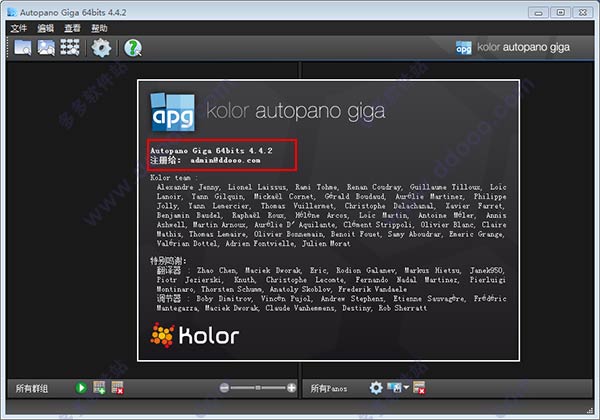
Task: Open the 文件 menu
Action: click(18, 28)
